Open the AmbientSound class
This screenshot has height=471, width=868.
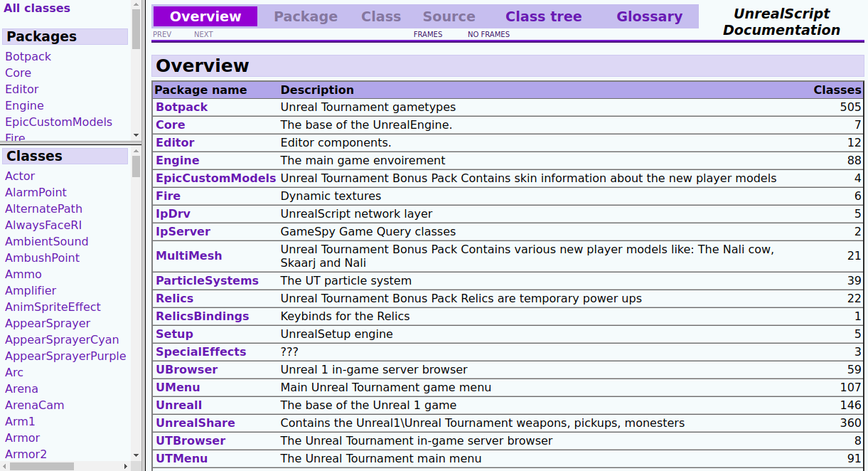click(x=47, y=242)
